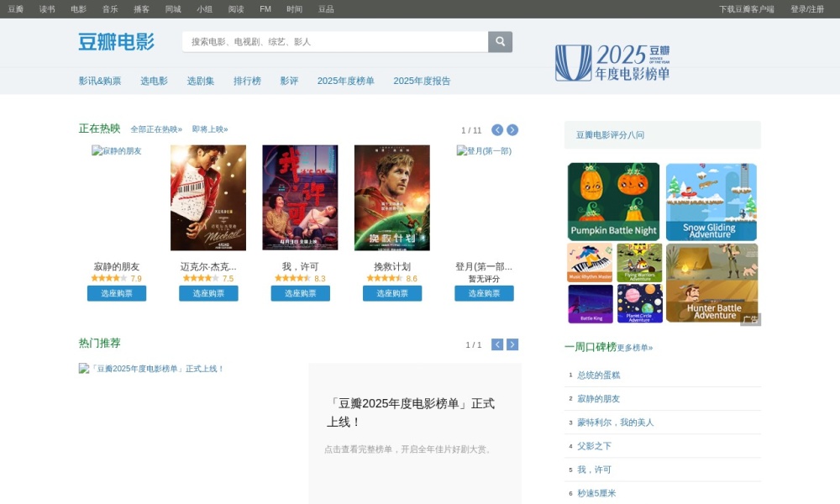Open the 电影 item in top navigation
The image size is (840, 504).
[x=77, y=8]
